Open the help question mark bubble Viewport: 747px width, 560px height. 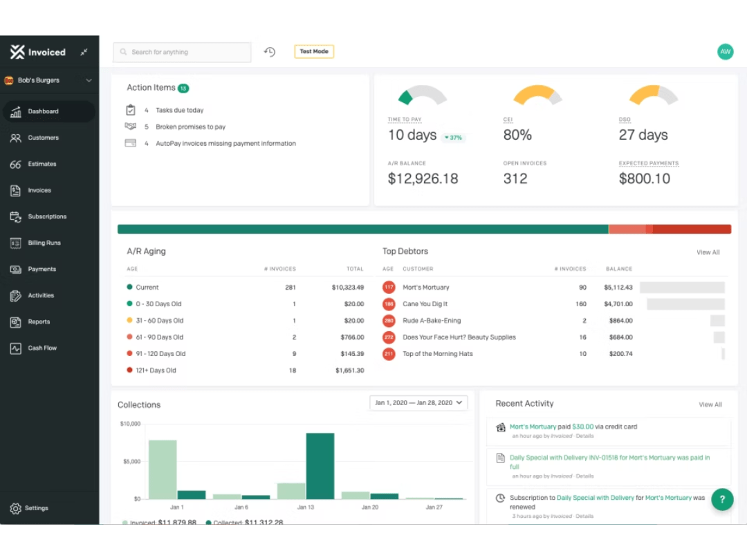tap(722, 499)
